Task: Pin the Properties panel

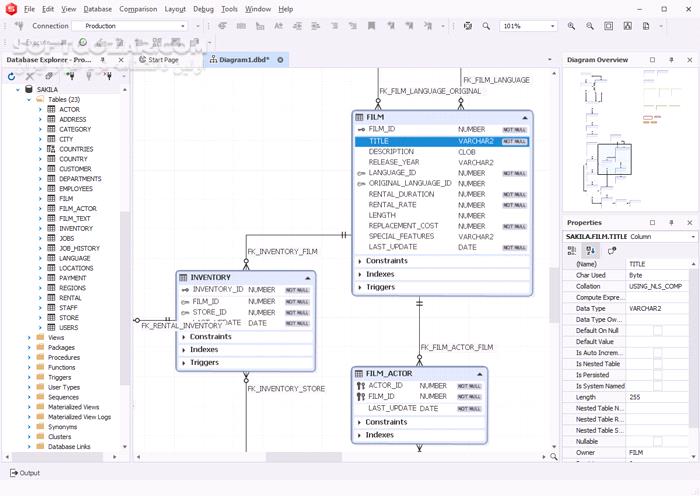Action: click(x=671, y=222)
